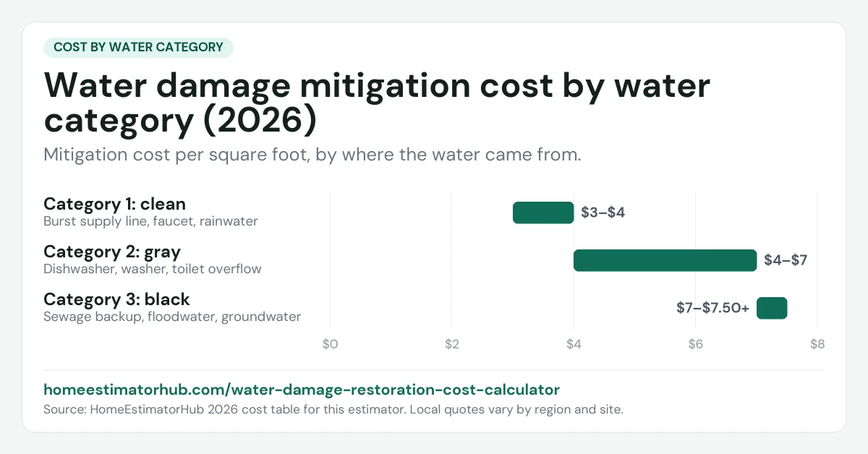Viewport: 868px width, 454px height.
Task: Click the '$6' axis tick label
Action: [x=695, y=345]
